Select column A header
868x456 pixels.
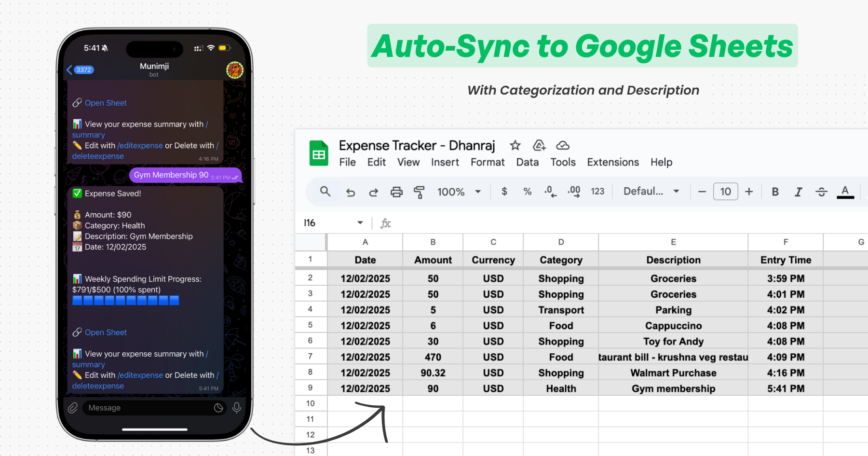365,242
